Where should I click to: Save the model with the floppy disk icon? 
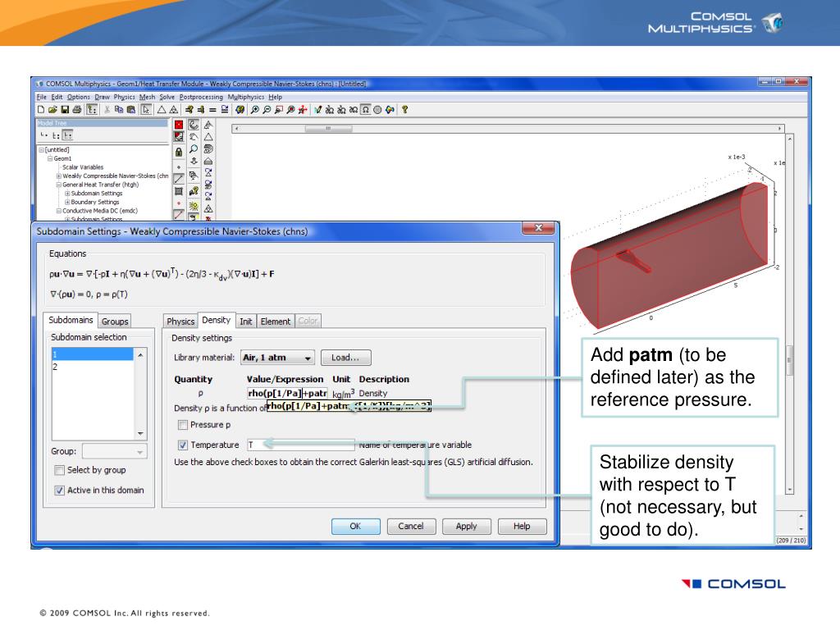65,110
